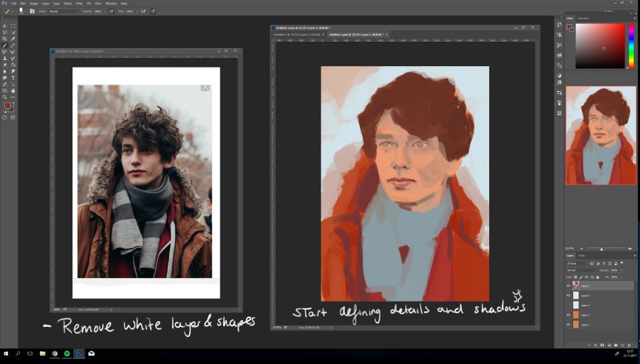Activate the Zoom magnifier tool
This screenshot has height=364, width=640.
pos(5,97)
